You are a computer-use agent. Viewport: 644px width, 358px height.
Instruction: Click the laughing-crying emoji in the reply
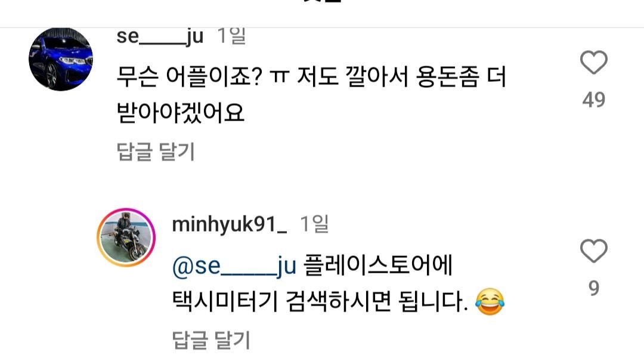click(x=490, y=302)
